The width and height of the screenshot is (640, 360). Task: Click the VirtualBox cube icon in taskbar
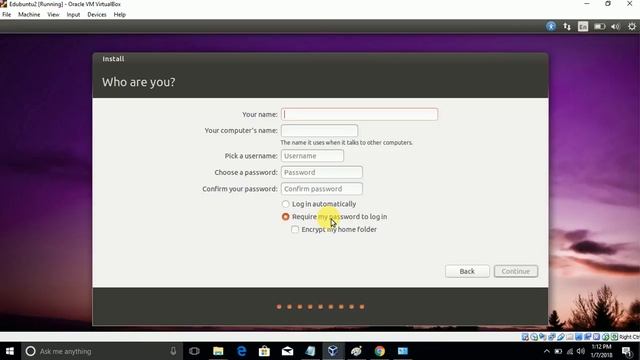pyautogui.click(x=333, y=351)
